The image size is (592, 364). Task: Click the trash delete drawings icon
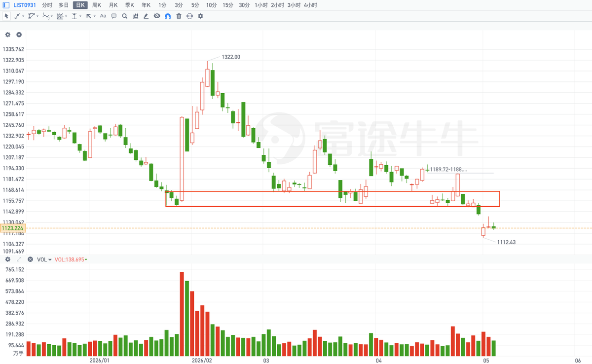pyautogui.click(x=179, y=16)
